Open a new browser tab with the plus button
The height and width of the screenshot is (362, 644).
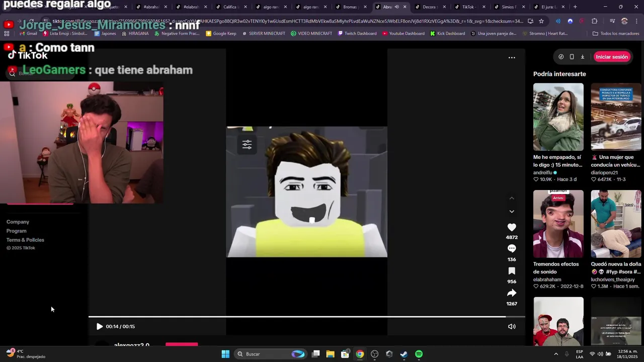point(575,7)
